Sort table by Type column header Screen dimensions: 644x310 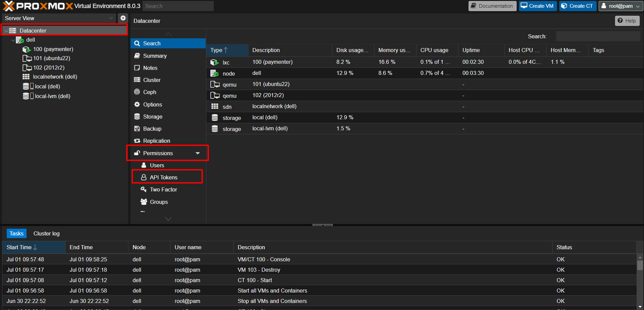coord(227,50)
